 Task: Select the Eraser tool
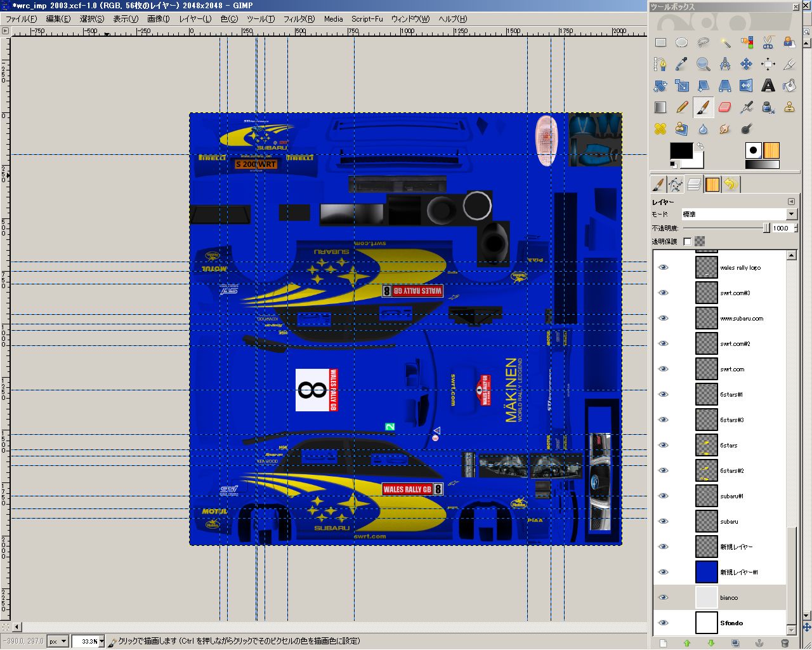724,107
